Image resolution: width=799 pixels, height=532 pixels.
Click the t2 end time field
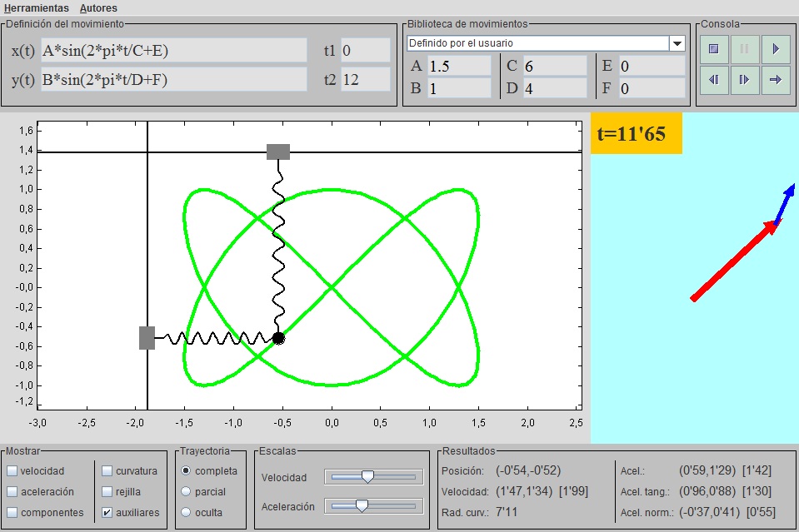[x=365, y=80]
